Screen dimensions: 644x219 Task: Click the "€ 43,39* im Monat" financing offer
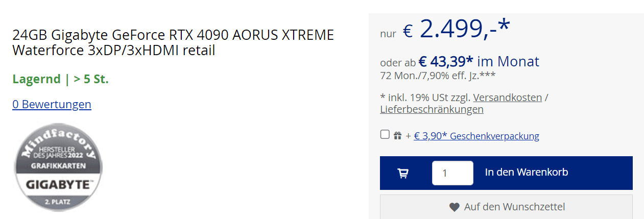point(479,62)
